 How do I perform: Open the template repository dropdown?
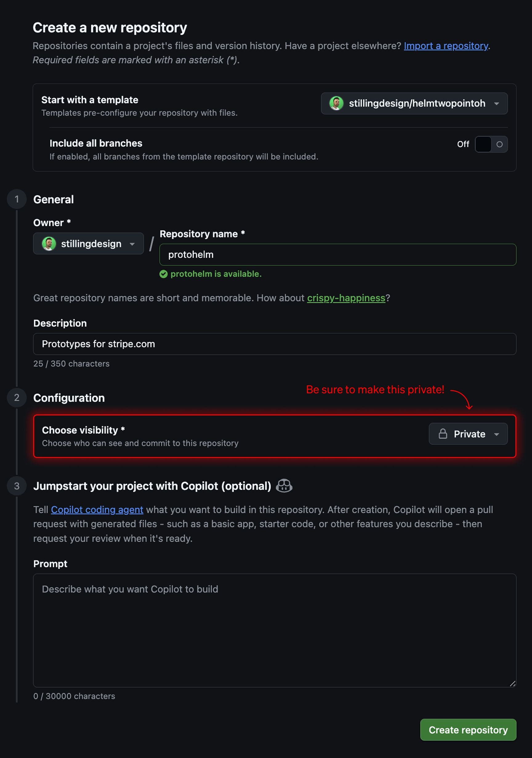click(x=414, y=103)
